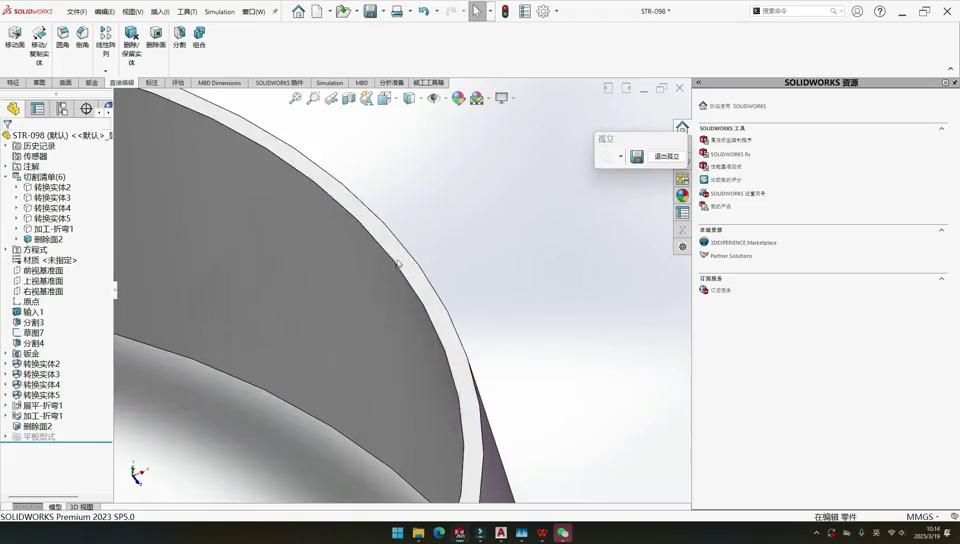Open dropdown arrow under 线性阵列
Image resolution: width=960 pixels, height=544 pixels.
[x=105, y=71]
